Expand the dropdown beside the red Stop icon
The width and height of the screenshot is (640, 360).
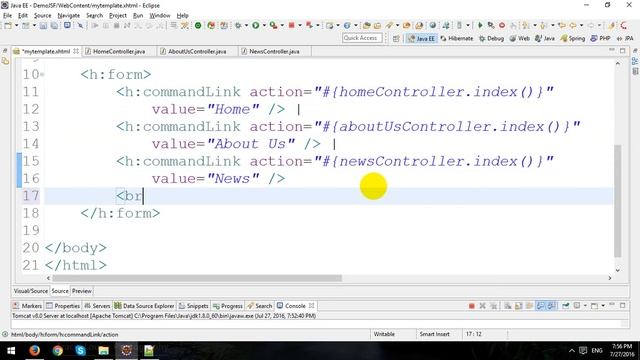tap(300, 25)
